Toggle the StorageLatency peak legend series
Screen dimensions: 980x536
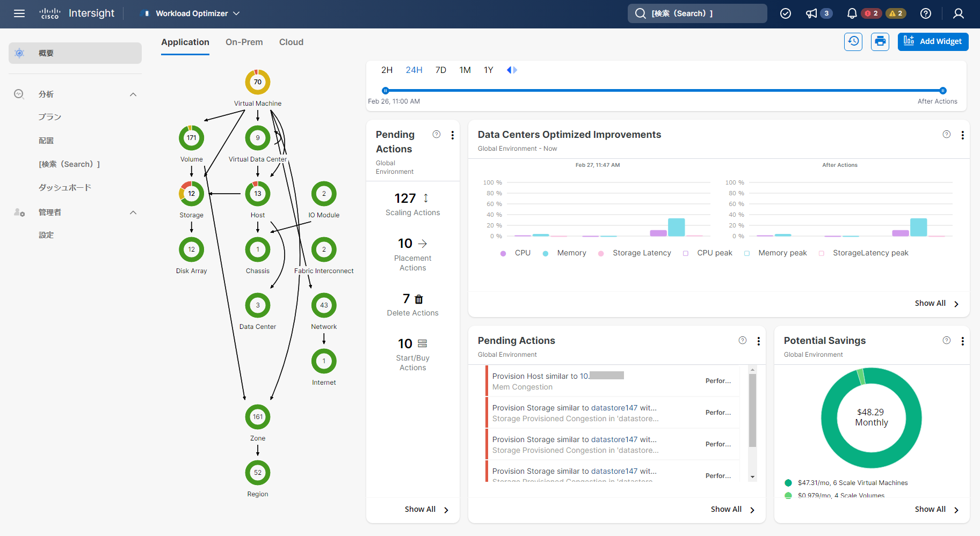click(x=863, y=253)
